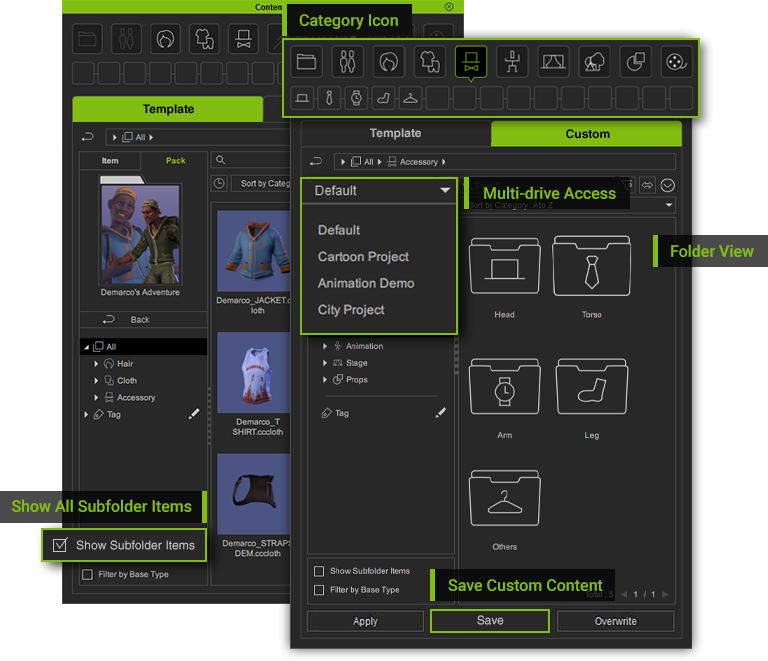This screenshot has width=768, height=661.
Task: Open the Leg folder thumbnail
Action: [592, 393]
